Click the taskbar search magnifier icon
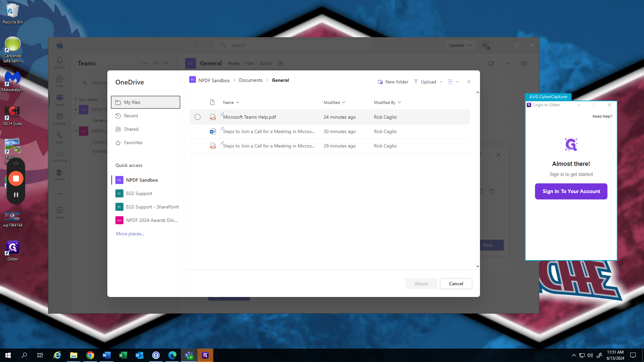644x362 pixels. (x=24, y=355)
